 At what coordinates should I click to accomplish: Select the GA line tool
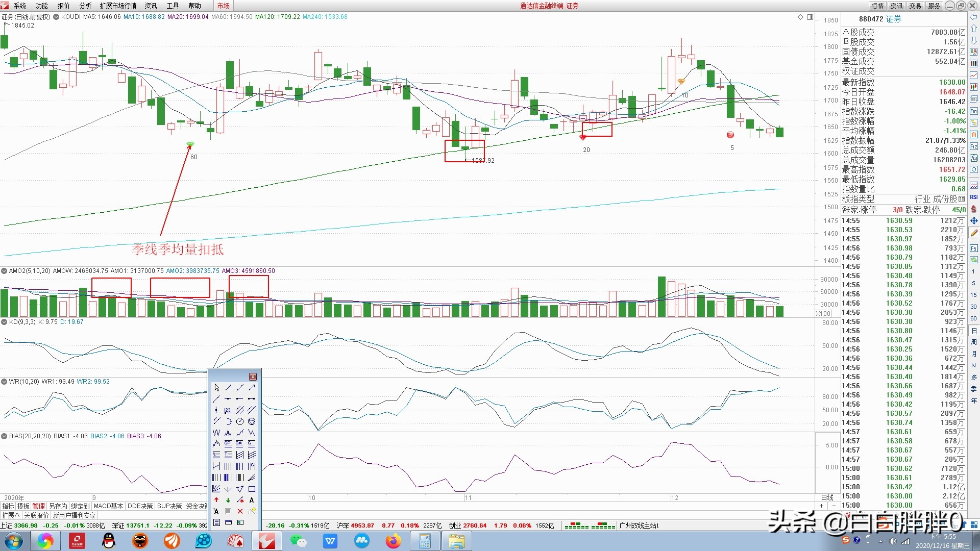(x=240, y=444)
